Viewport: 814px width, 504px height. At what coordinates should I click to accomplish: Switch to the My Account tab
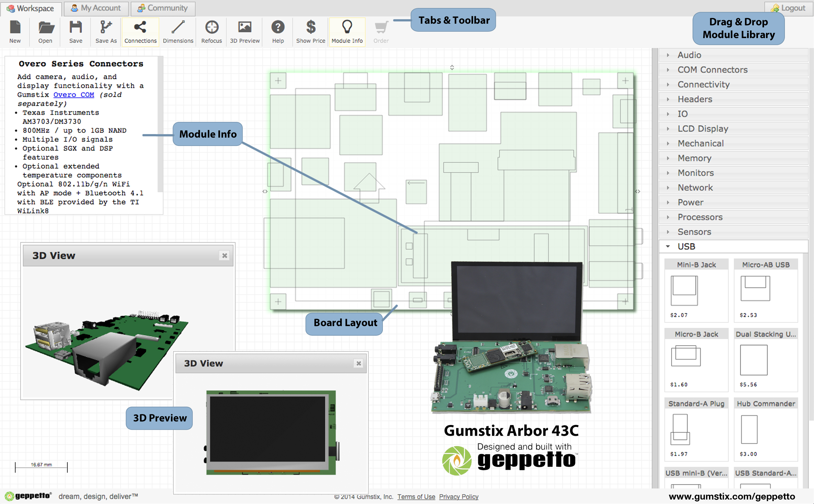(x=96, y=8)
